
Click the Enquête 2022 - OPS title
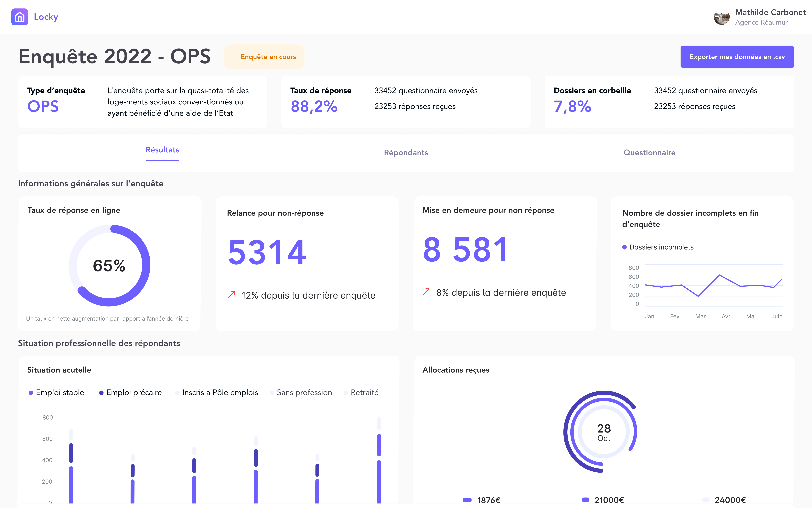pyautogui.click(x=114, y=56)
